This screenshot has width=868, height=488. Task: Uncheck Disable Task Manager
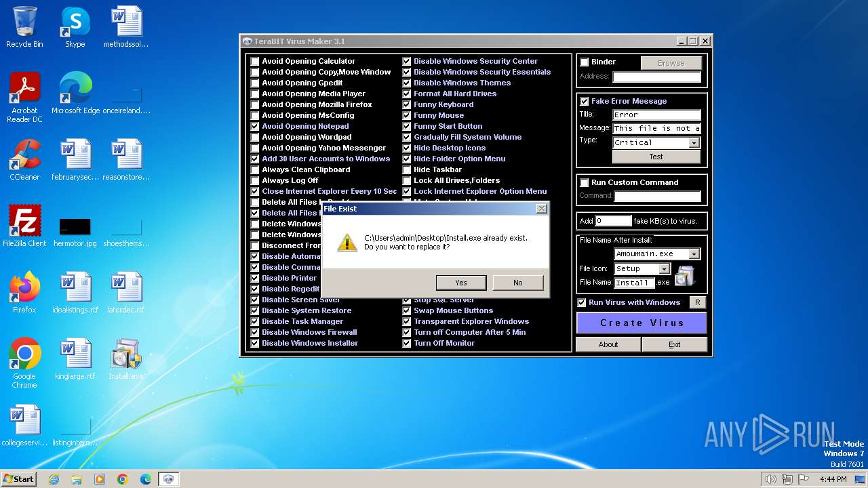[x=255, y=321]
